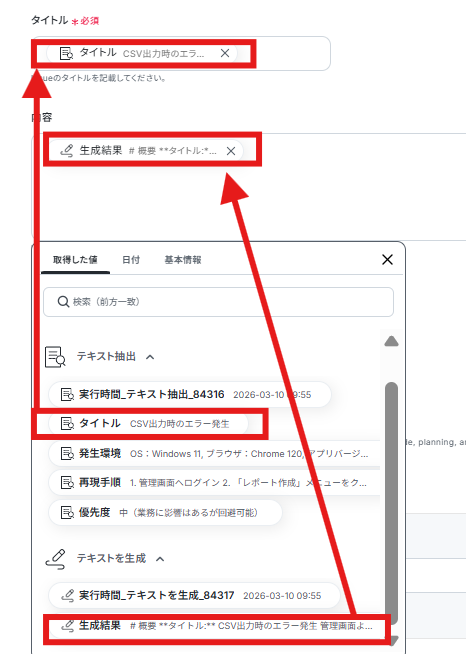Select 生成結果 value in list

point(214,626)
